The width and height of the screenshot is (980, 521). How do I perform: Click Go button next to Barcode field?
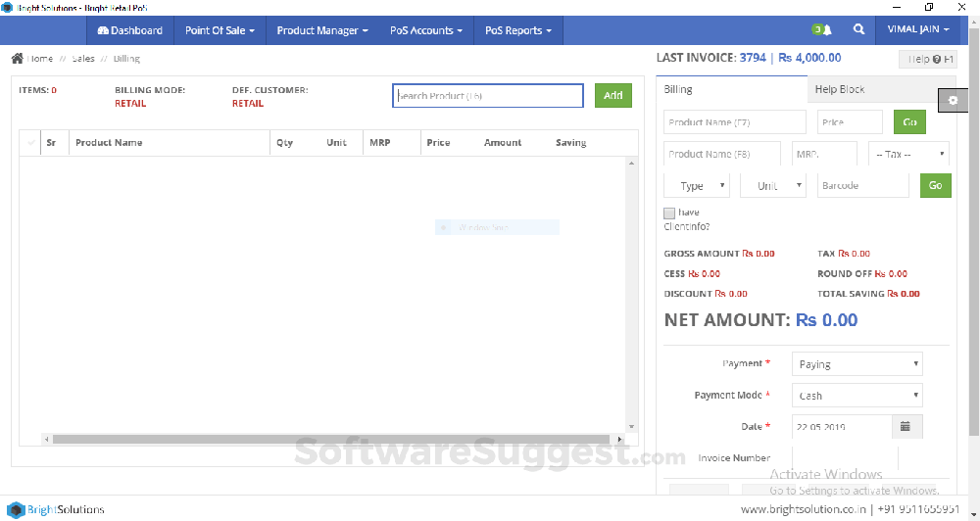pos(936,185)
